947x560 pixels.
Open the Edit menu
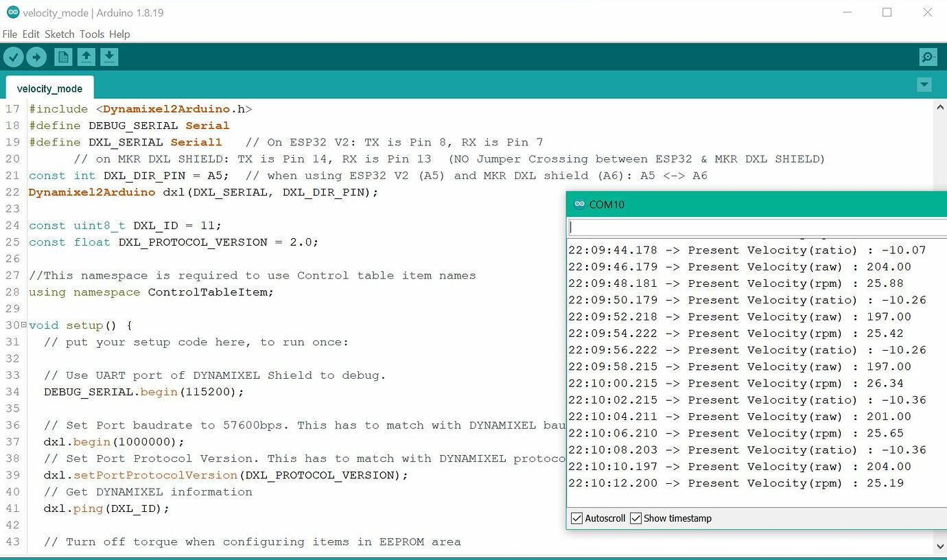31,34
